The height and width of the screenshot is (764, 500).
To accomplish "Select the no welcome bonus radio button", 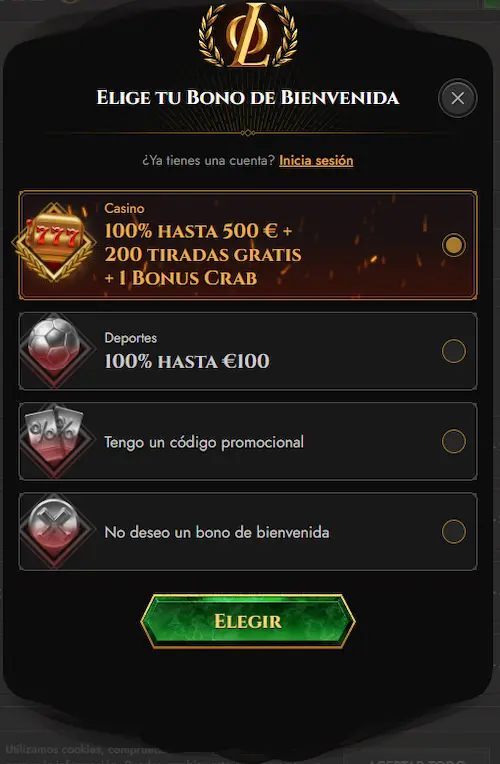I will click(454, 532).
